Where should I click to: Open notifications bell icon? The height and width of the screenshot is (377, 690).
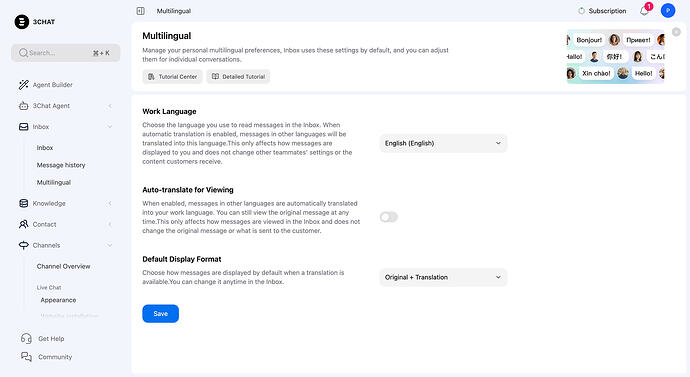pyautogui.click(x=644, y=11)
